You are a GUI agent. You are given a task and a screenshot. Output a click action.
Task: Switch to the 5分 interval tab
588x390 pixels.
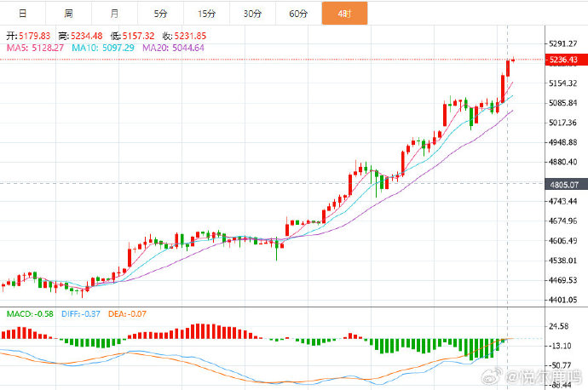click(161, 14)
